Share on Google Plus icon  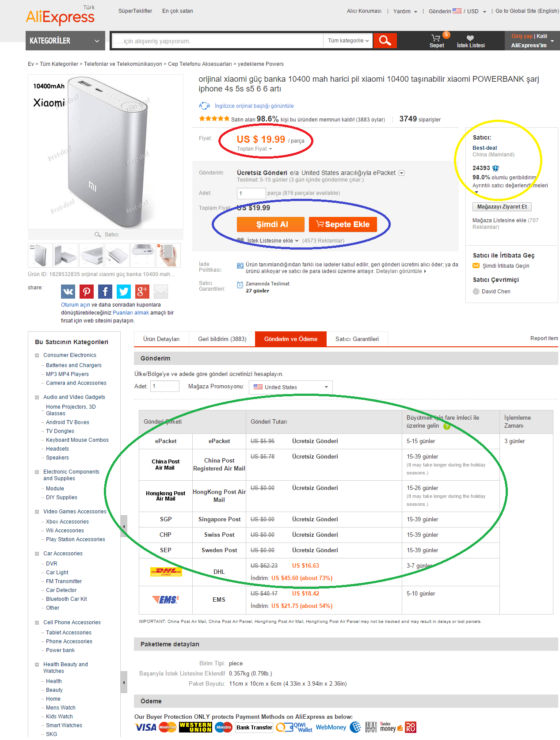(142, 292)
